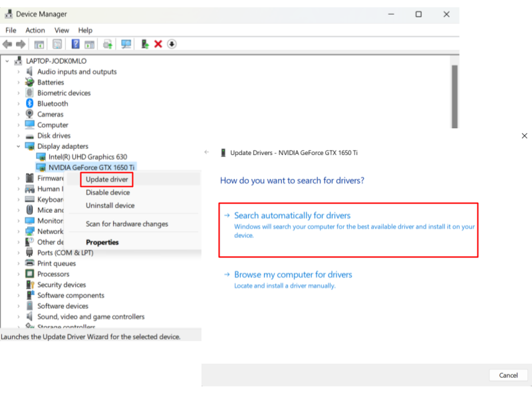
Task: Expand Audio inputs and outputs chevron
Action: (19, 72)
